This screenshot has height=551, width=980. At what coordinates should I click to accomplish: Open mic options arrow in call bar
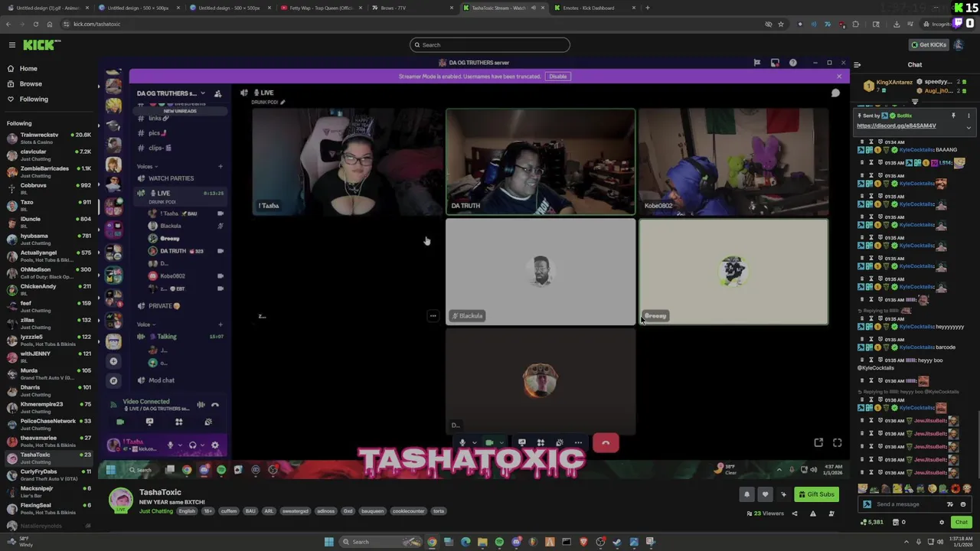(474, 443)
